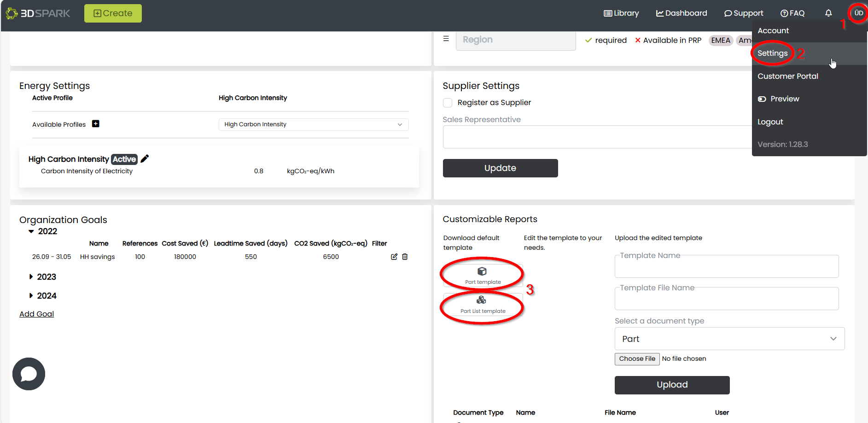Download the Part List template
868x423 pixels.
[x=483, y=305]
